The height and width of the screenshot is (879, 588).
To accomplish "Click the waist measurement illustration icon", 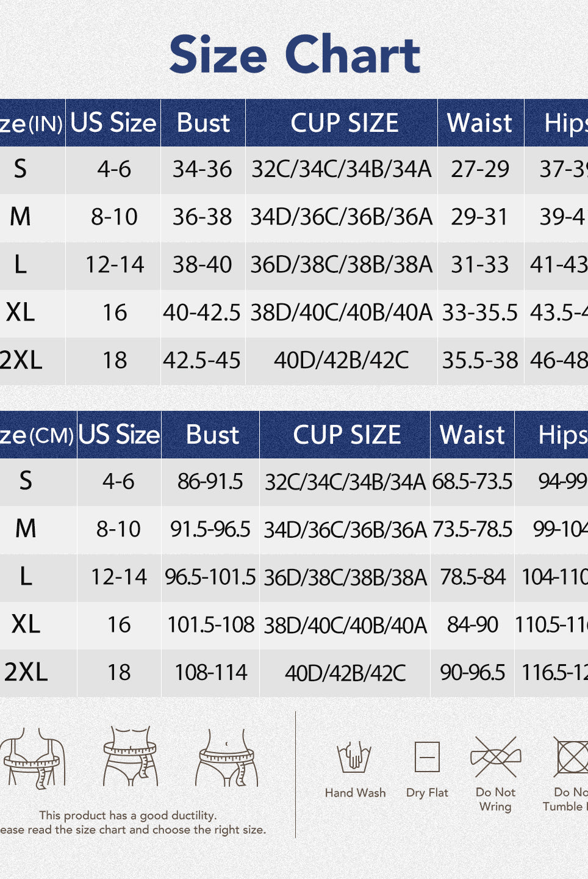I will (x=130, y=756).
